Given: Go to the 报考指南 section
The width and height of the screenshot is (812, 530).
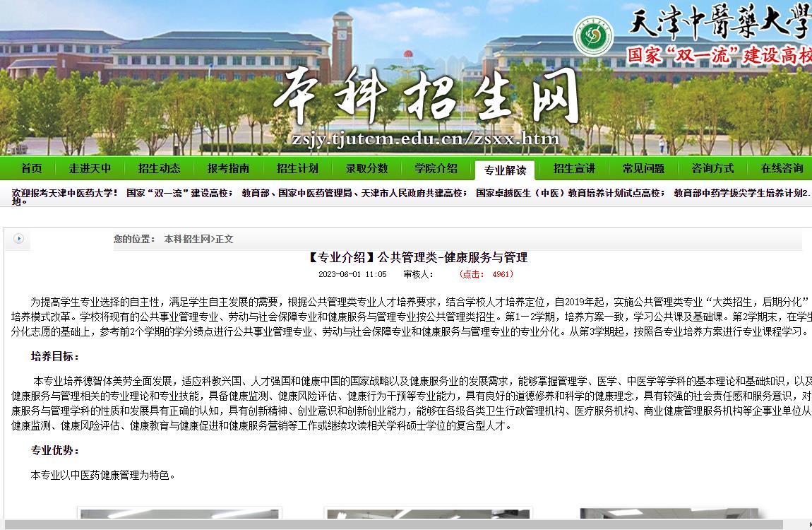Looking at the screenshot, I should [x=228, y=168].
